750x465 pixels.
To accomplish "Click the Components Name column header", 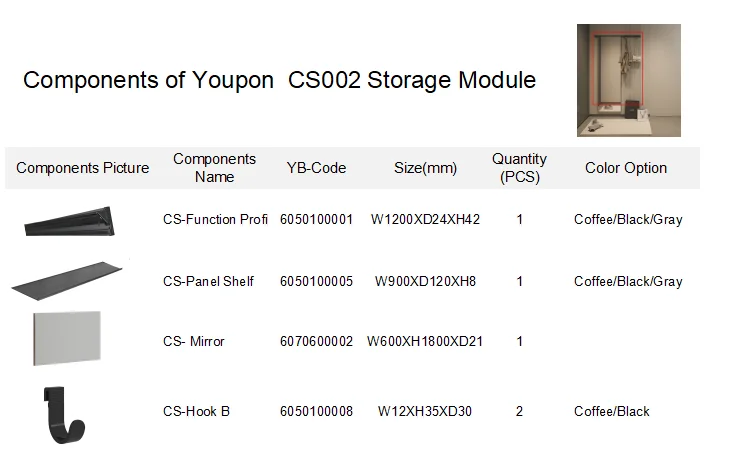I will tap(214, 168).
